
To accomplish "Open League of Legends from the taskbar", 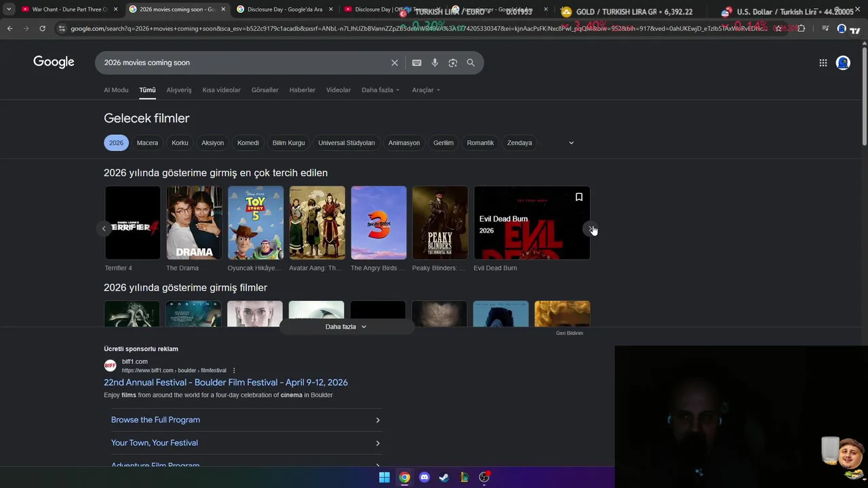I will [x=465, y=477].
